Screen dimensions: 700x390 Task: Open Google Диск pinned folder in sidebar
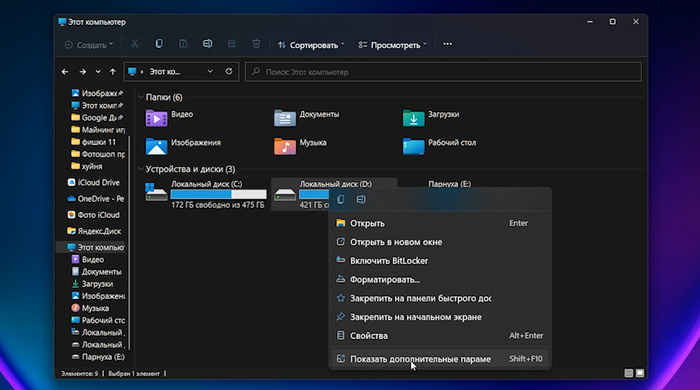pyautogui.click(x=97, y=117)
